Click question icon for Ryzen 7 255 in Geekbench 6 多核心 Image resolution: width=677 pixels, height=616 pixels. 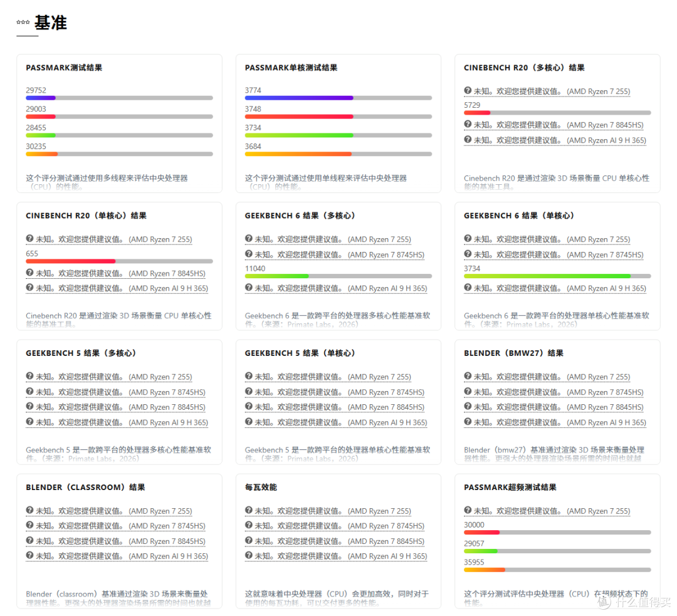pos(249,239)
